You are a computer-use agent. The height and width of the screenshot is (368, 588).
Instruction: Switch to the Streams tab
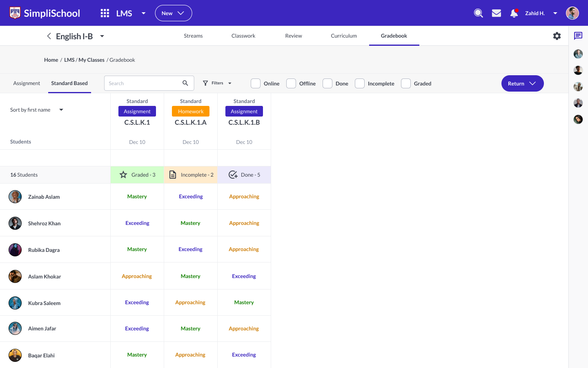pos(193,36)
